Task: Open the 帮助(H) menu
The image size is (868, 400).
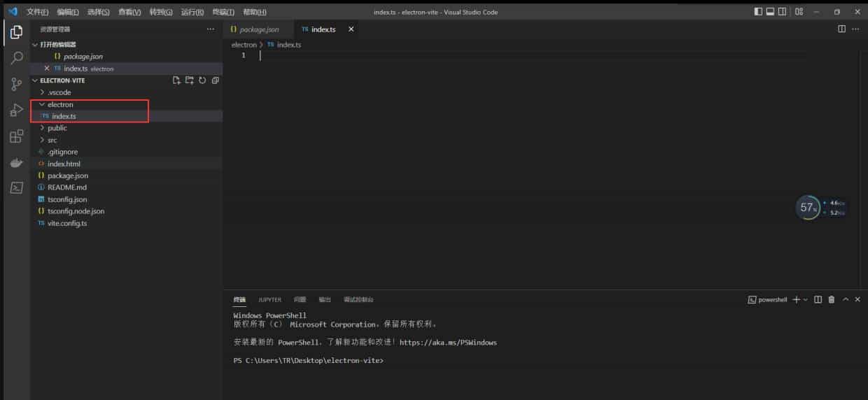Action: [x=254, y=12]
